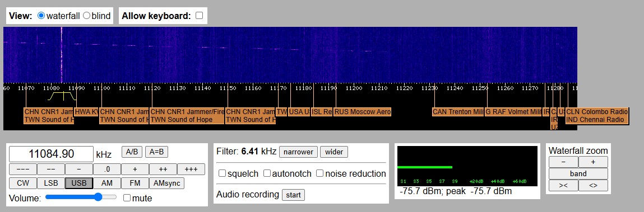Screen dimensions: 644x212
Task: Enable the autonotch checkbox
Action: coord(267,173)
